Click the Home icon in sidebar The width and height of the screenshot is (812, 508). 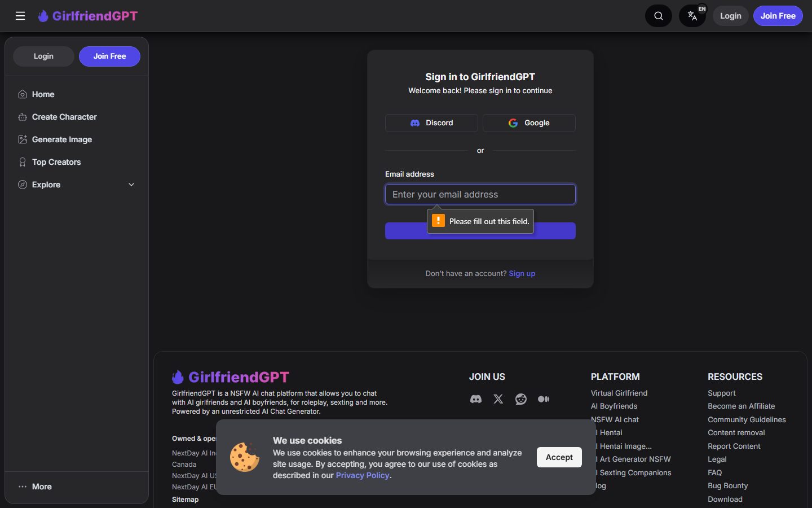tap(23, 94)
